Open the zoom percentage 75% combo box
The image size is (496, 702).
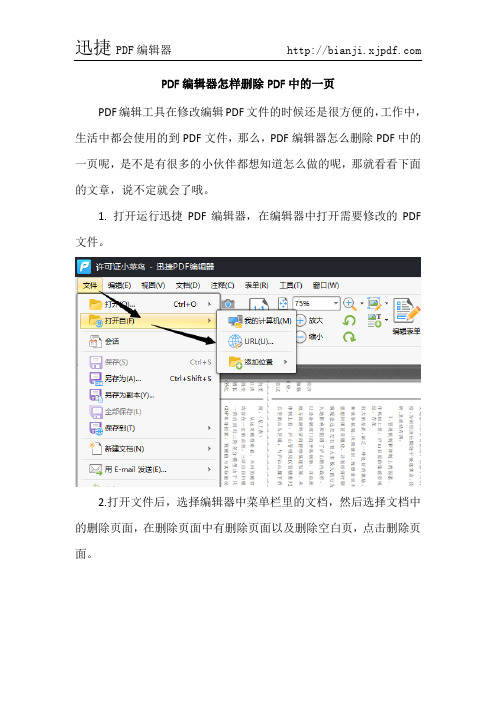point(316,304)
